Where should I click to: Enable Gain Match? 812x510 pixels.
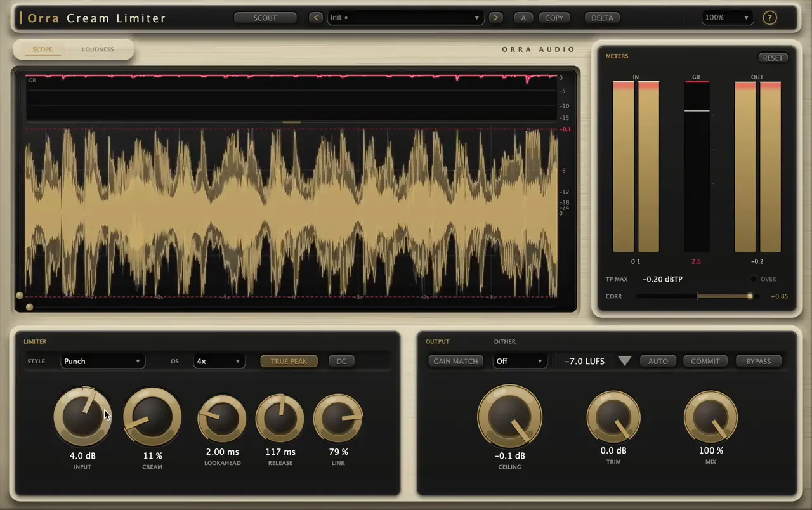click(455, 361)
